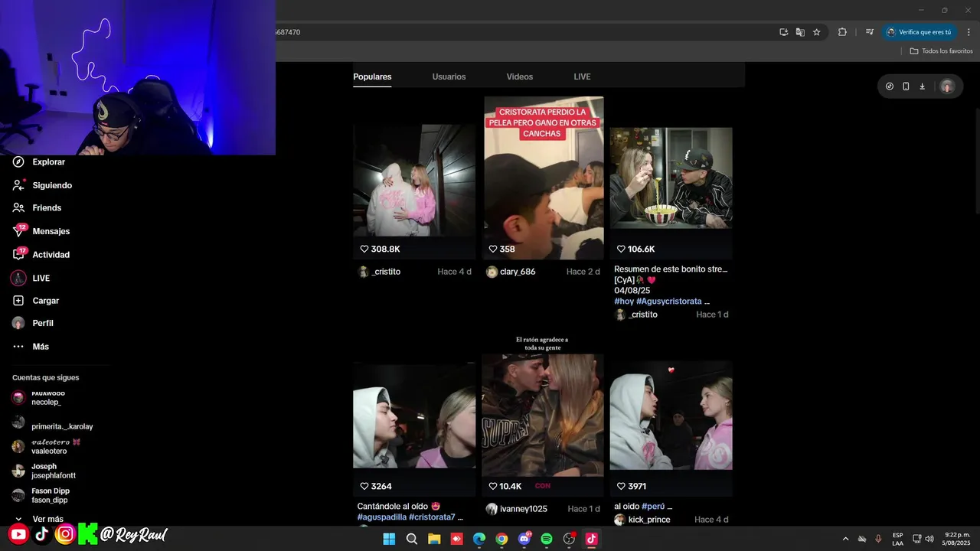Click the TikTok coins icon top right
This screenshot has height=551, width=980.
pos(890,86)
